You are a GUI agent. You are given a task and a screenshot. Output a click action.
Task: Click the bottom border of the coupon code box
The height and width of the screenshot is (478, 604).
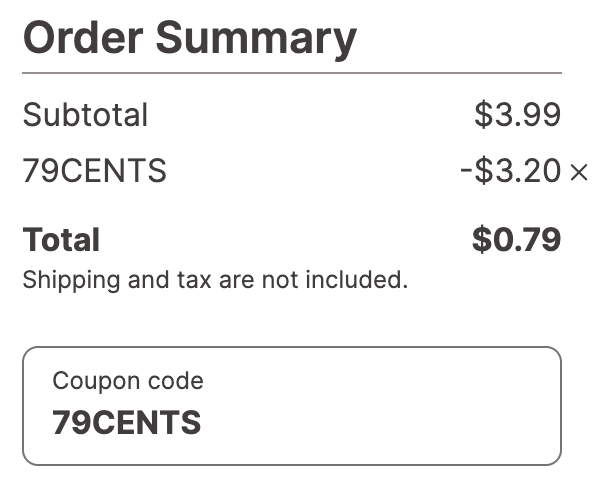click(x=291, y=464)
